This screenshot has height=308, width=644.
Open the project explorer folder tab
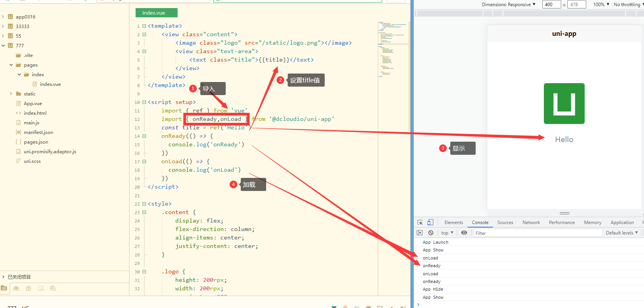coord(4,288)
